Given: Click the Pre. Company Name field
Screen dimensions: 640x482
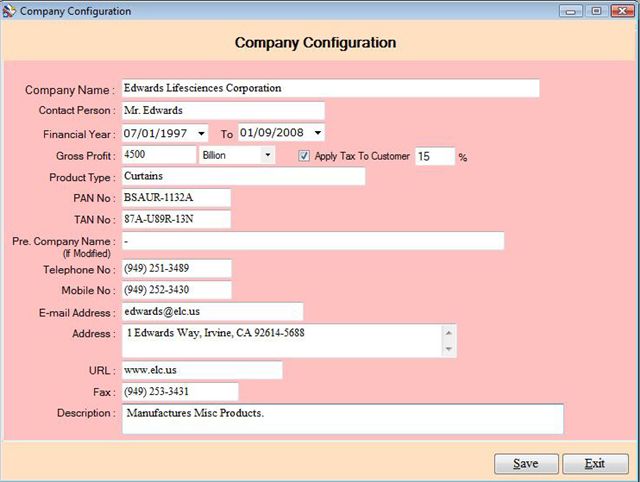Looking at the screenshot, I should (x=313, y=241).
